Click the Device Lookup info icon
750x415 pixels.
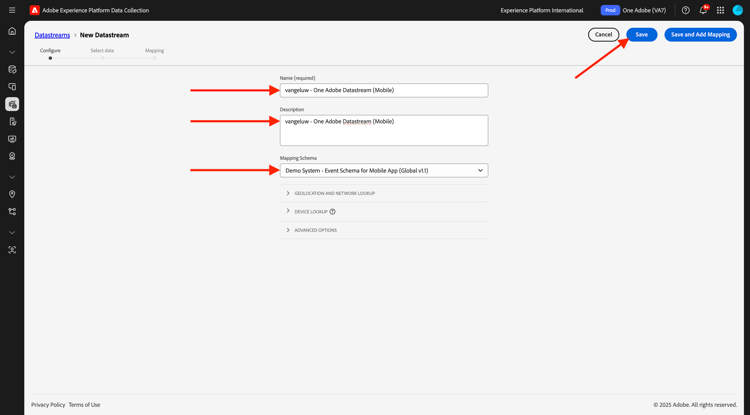332,212
